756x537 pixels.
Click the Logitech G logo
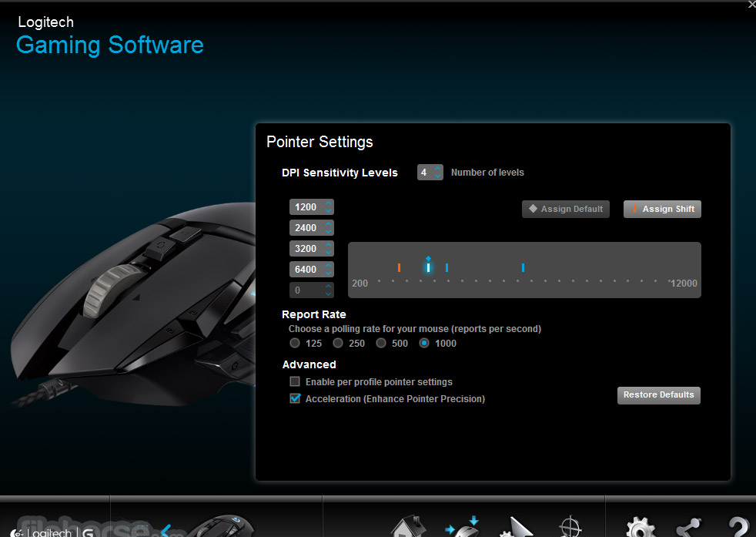click(x=52, y=532)
